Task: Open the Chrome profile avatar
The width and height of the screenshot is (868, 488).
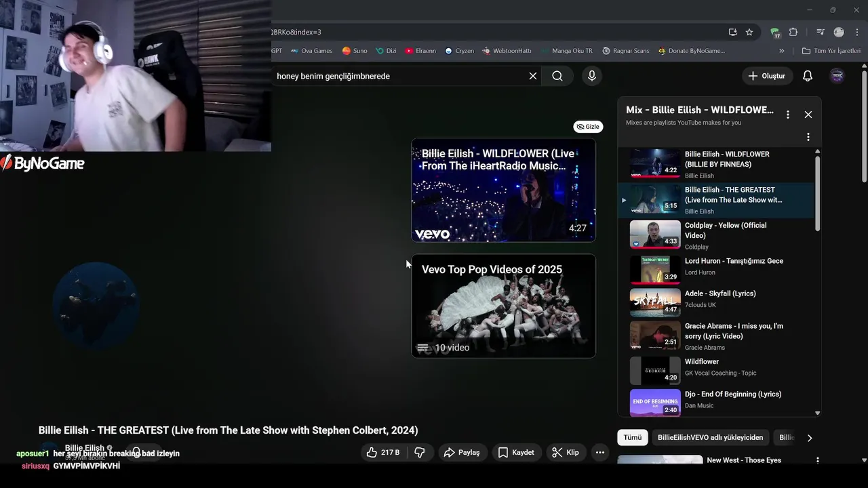Action: [839, 32]
